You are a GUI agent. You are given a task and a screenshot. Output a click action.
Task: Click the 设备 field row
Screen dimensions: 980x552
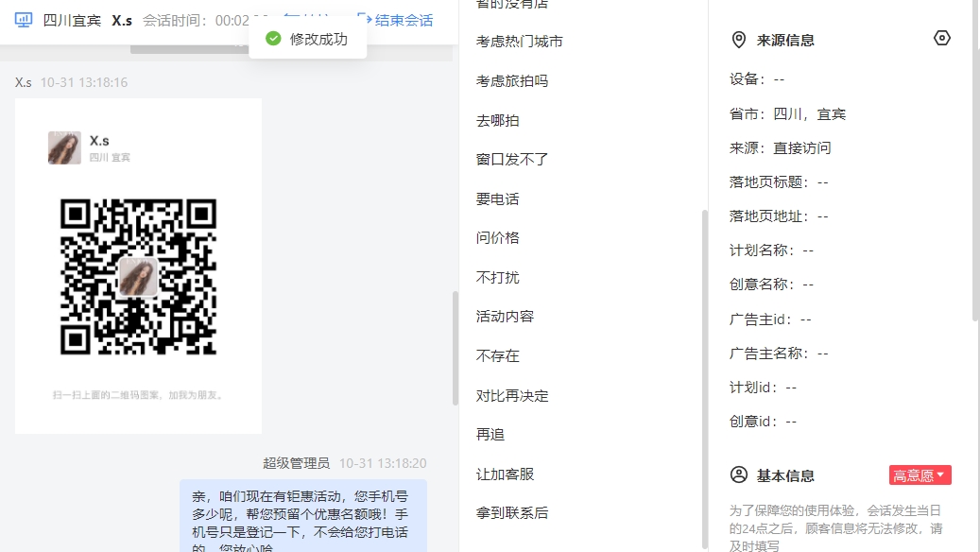click(757, 79)
